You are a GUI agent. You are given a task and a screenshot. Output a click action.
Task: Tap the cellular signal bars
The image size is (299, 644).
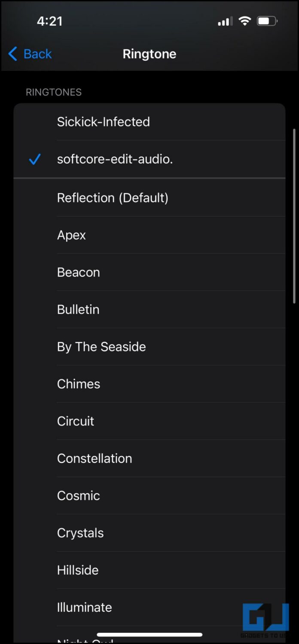(x=225, y=21)
